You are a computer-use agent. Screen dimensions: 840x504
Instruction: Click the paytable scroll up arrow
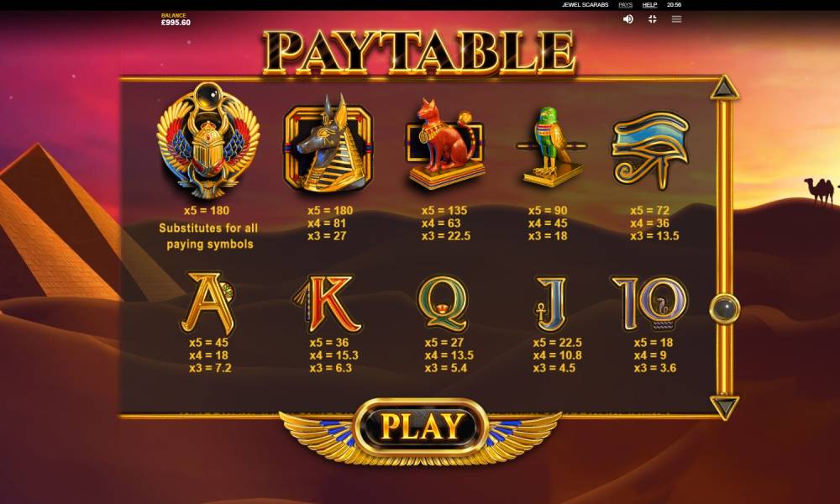[x=724, y=88]
